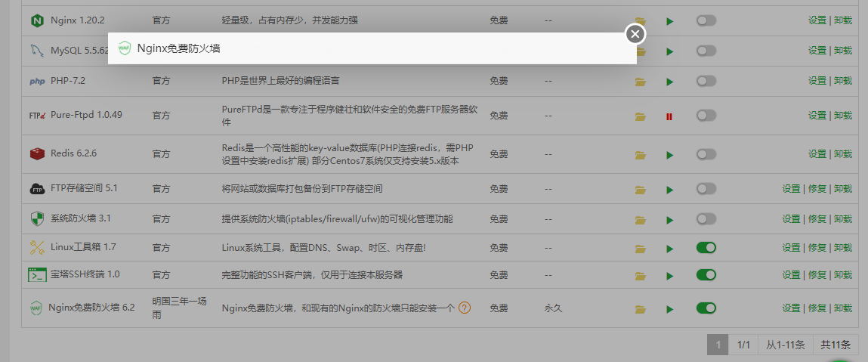This screenshot has width=868, height=362.
Task: Click 卸载 for Nginx 1.20.2
Action: [x=842, y=20]
